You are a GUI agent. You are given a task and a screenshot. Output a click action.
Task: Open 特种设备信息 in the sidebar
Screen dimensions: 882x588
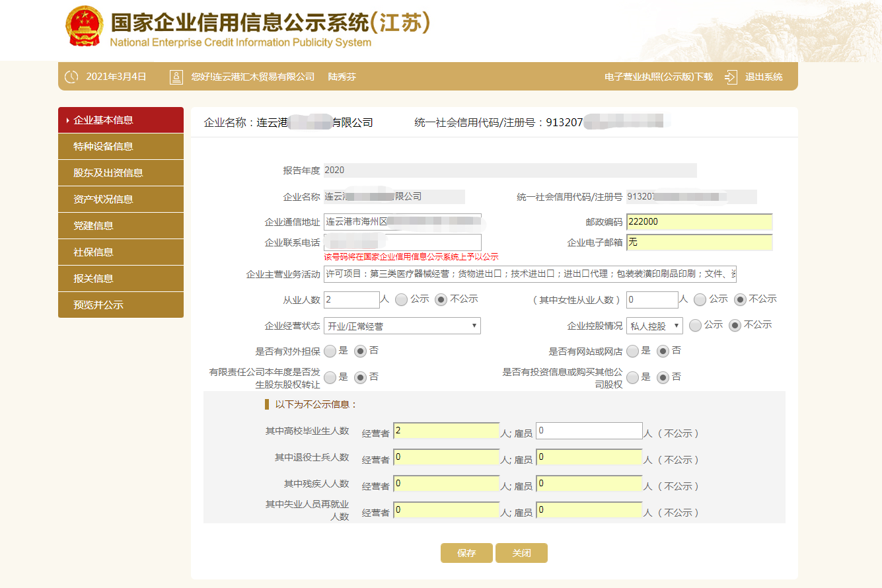tap(121, 147)
